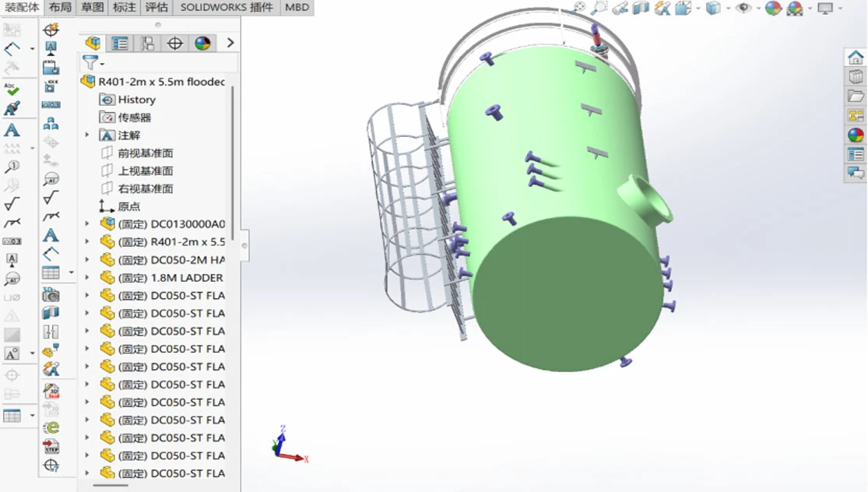Open the Hide/Show Items eye dropdown
Screen dimensions: 868x492
pos(757,8)
